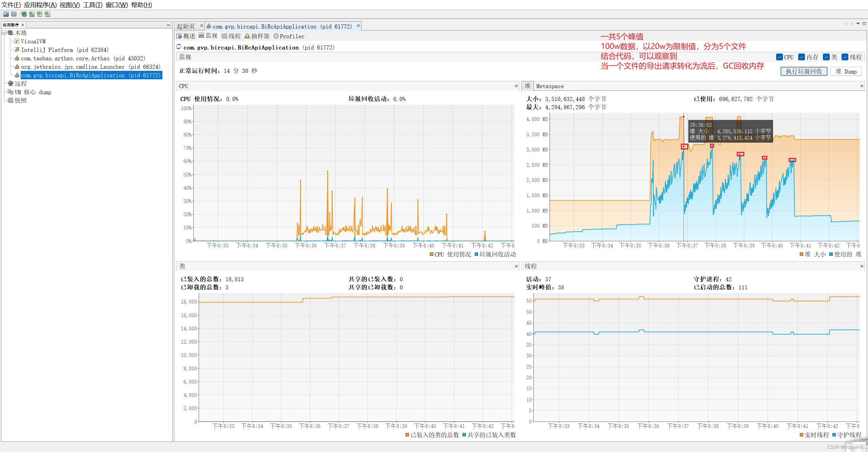
Task: Switch to the Metaspace tab
Action: pos(550,86)
